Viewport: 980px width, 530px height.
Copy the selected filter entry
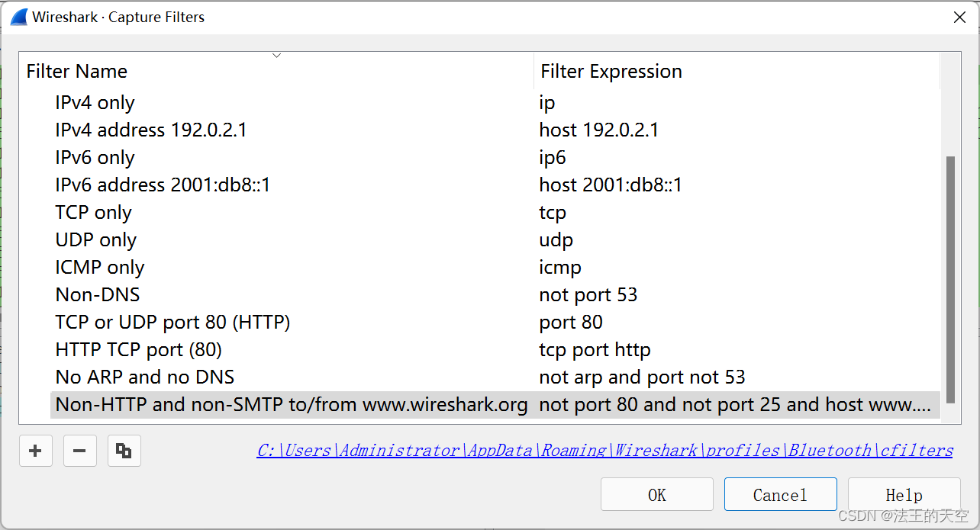click(124, 451)
